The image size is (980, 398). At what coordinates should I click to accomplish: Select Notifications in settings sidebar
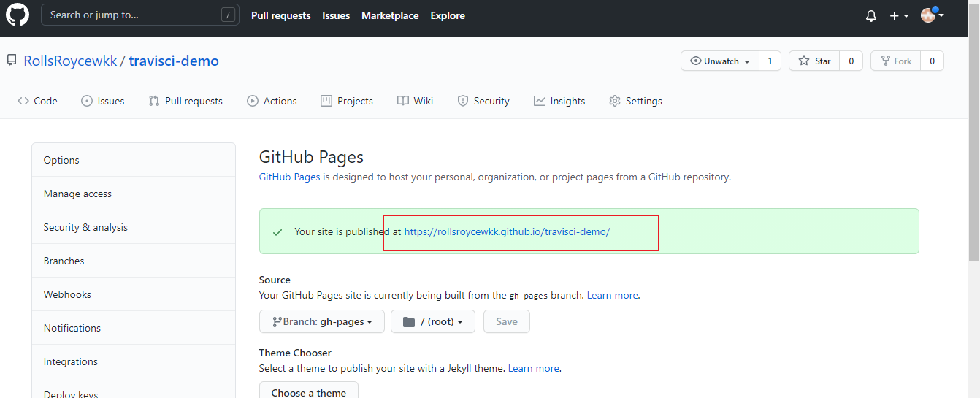[x=134, y=328]
